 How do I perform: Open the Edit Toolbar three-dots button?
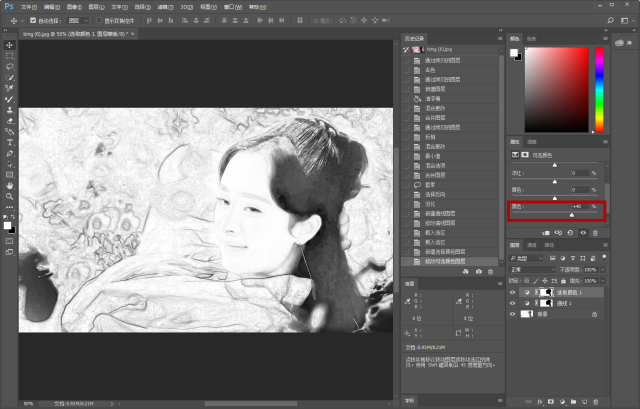point(9,207)
